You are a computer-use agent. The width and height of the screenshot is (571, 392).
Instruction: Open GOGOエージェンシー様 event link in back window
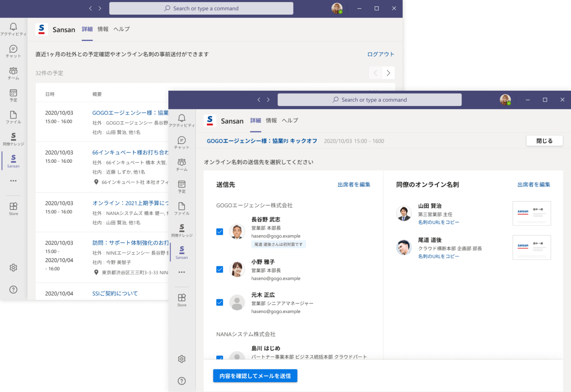pos(130,113)
